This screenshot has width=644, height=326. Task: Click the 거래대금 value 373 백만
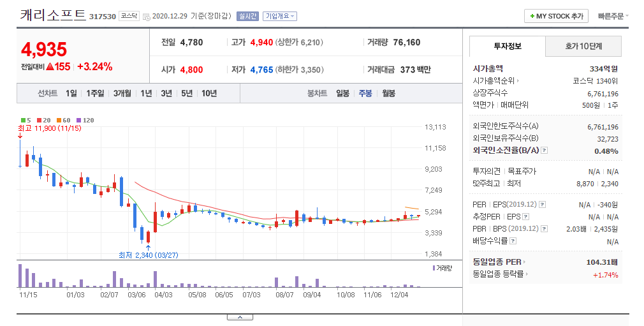pyautogui.click(x=416, y=70)
